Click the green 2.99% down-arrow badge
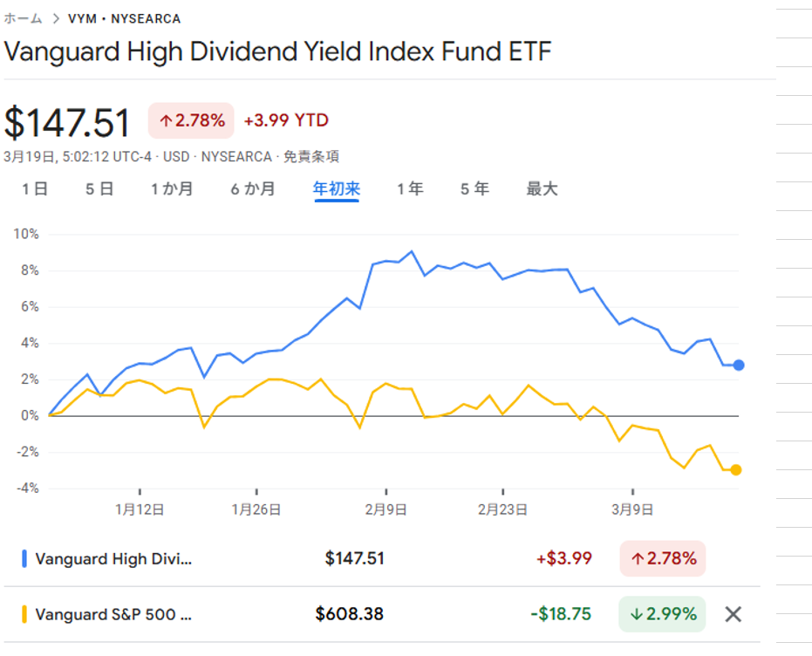 point(663,614)
